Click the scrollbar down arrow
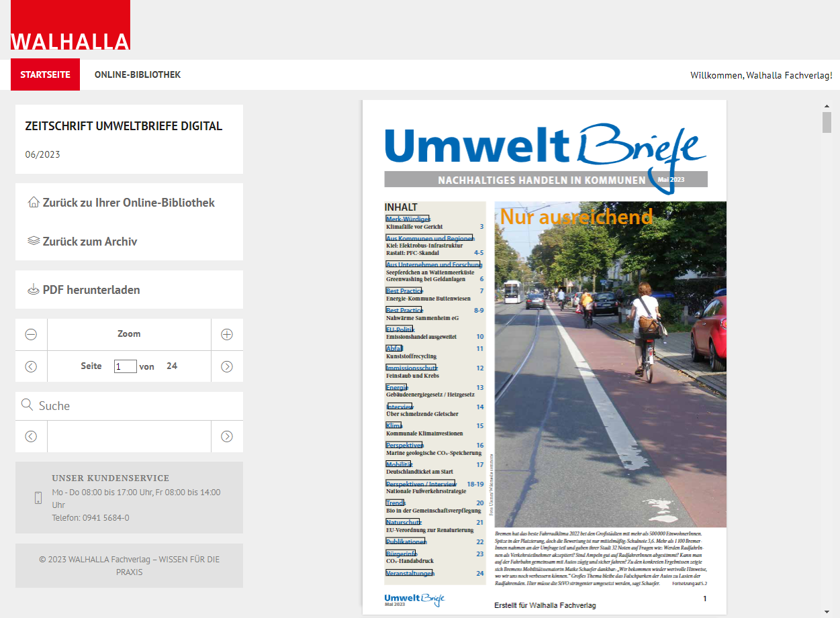Viewport: 840px width, 618px height. pos(827,612)
